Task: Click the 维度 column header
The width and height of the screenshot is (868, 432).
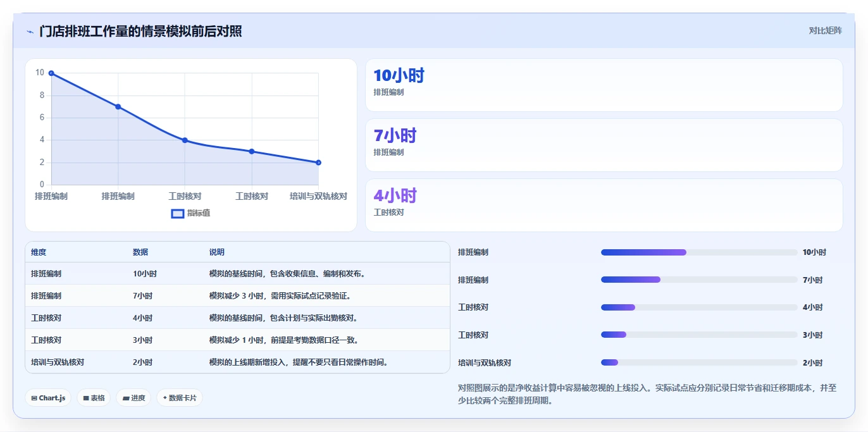Action: (39, 252)
